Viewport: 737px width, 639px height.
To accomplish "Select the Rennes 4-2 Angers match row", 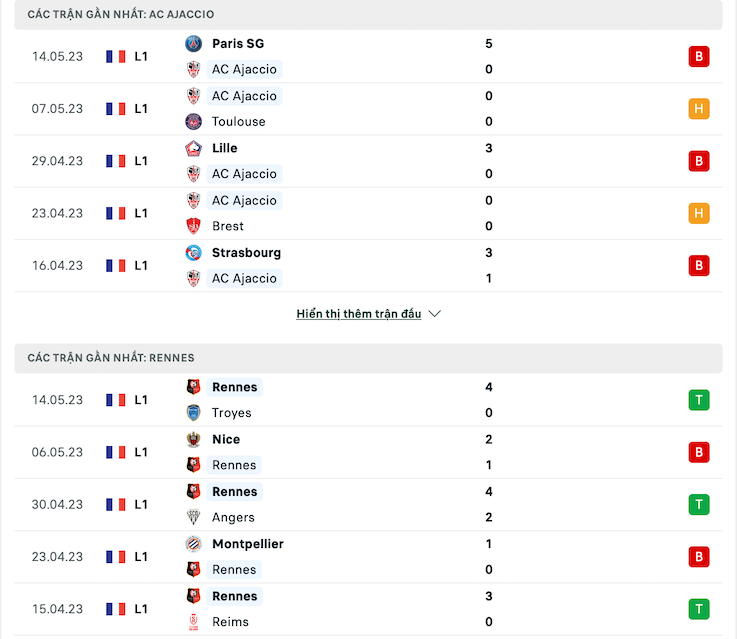I will point(368,505).
